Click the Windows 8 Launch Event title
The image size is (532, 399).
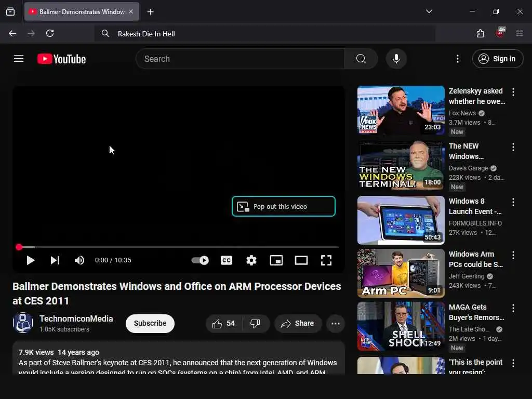pyautogui.click(x=475, y=206)
